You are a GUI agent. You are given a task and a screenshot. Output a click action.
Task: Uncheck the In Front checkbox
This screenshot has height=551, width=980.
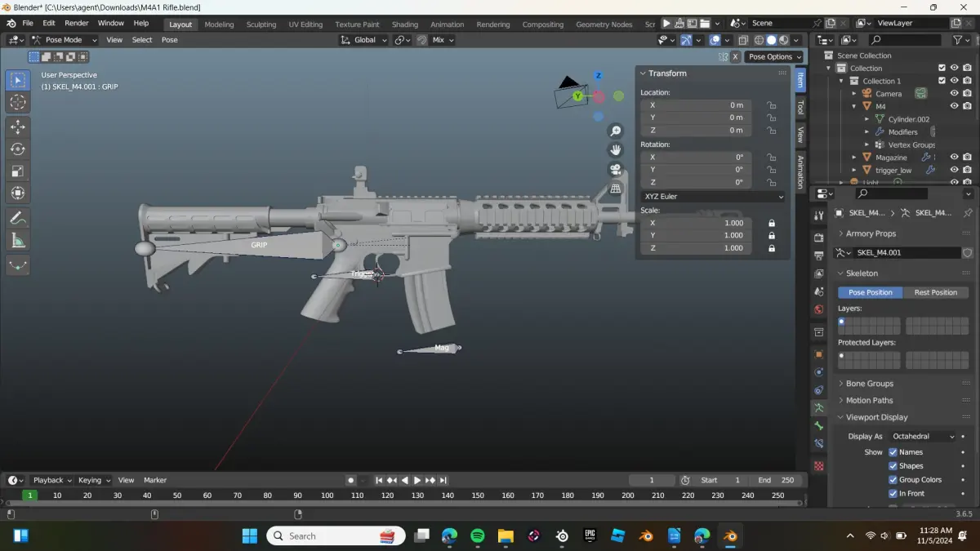click(x=893, y=493)
